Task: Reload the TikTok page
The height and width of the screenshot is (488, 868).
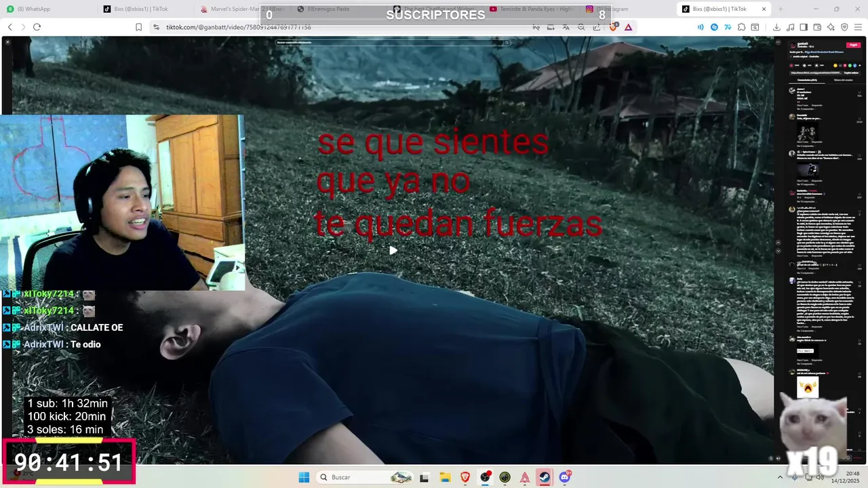Action: [37, 27]
